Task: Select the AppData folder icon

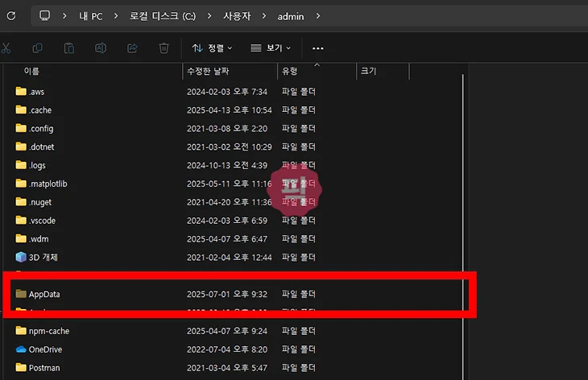Action: click(22, 294)
